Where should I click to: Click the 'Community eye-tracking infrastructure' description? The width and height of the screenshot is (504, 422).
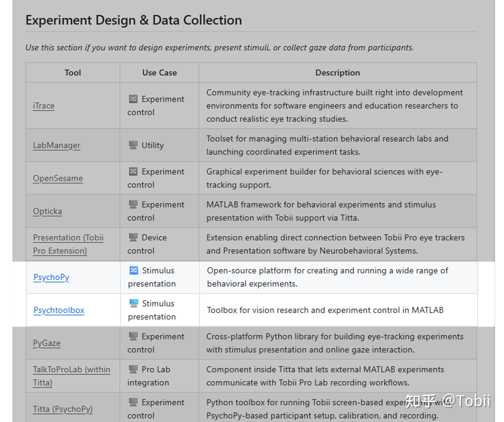pyautogui.click(x=334, y=106)
